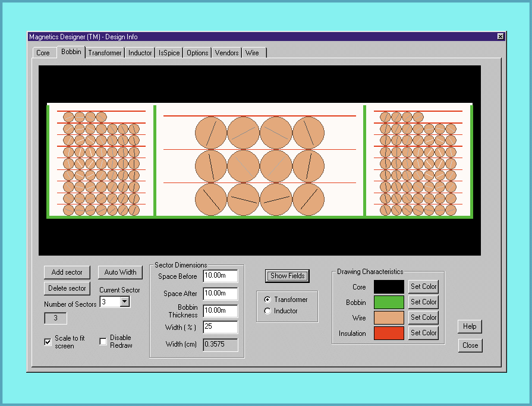The image size is (532, 406).
Task: Select the Transformer radio button
Action: click(267, 300)
